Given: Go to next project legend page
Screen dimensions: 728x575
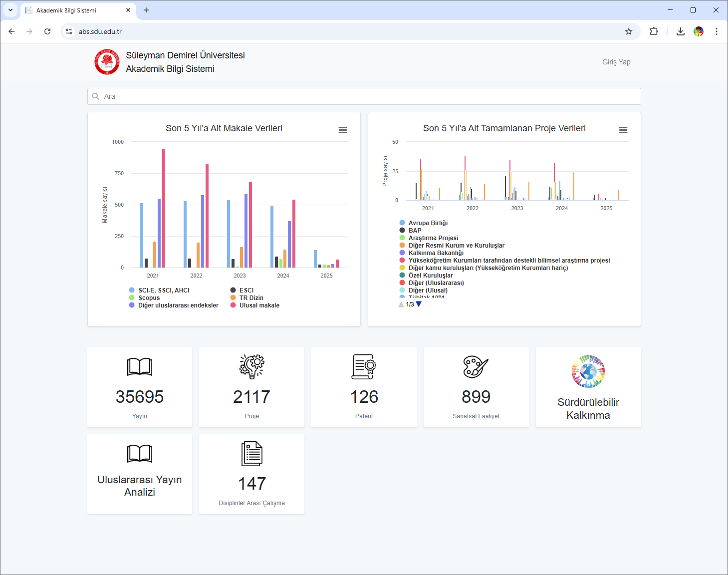Looking at the screenshot, I should [x=419, y=304].
